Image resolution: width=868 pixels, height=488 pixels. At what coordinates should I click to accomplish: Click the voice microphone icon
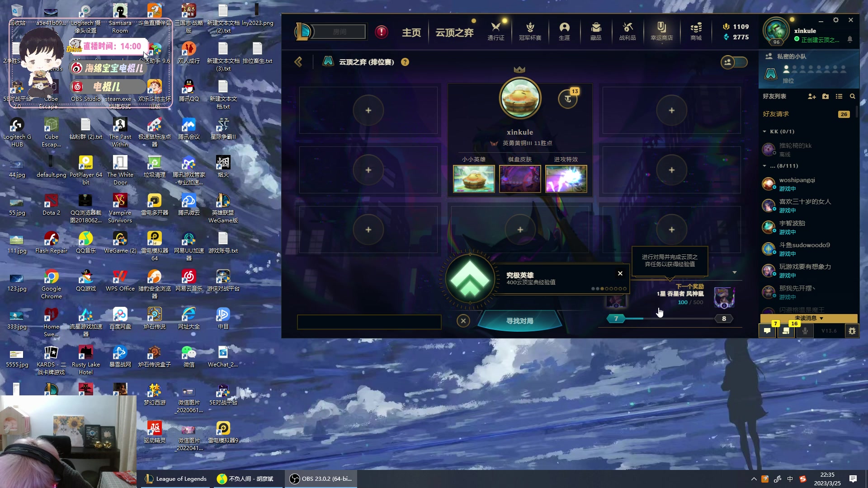805,331
